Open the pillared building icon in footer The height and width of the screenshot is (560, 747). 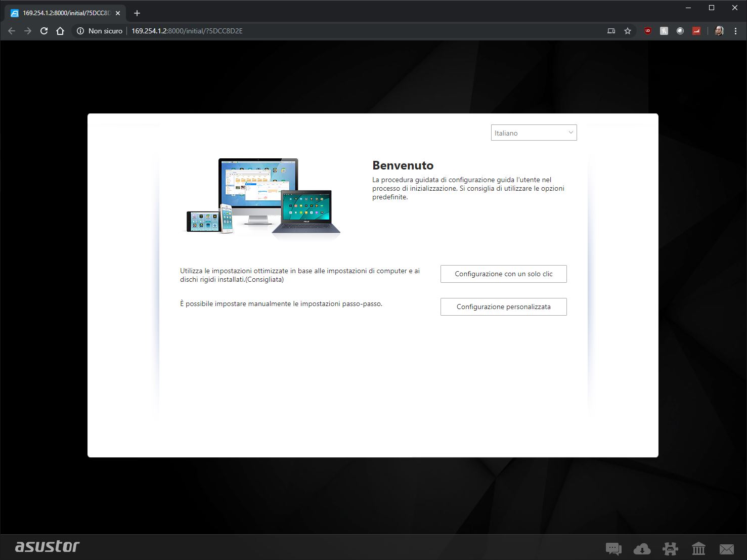click(698, 548)
